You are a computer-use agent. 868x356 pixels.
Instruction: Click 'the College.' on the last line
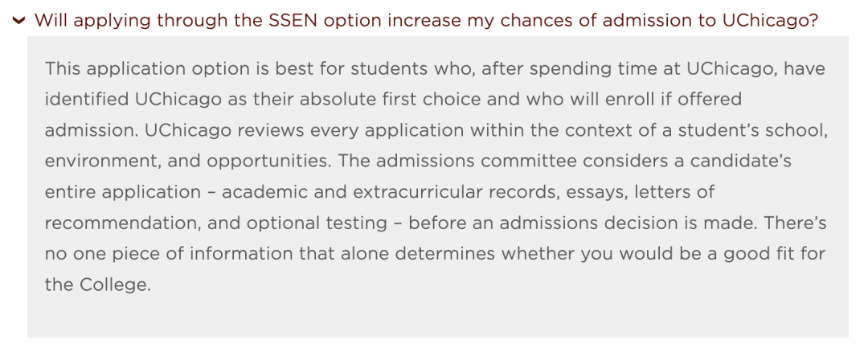[97, 285]
